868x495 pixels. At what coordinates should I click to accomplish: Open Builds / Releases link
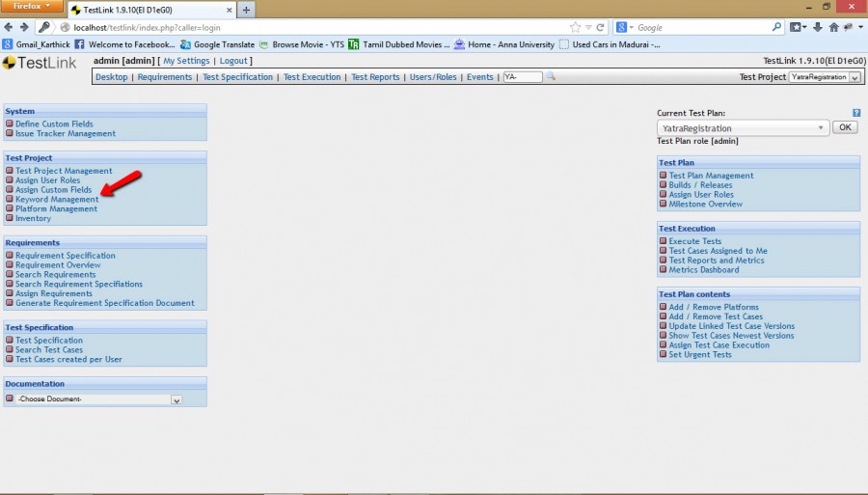(x=700, y=185)
